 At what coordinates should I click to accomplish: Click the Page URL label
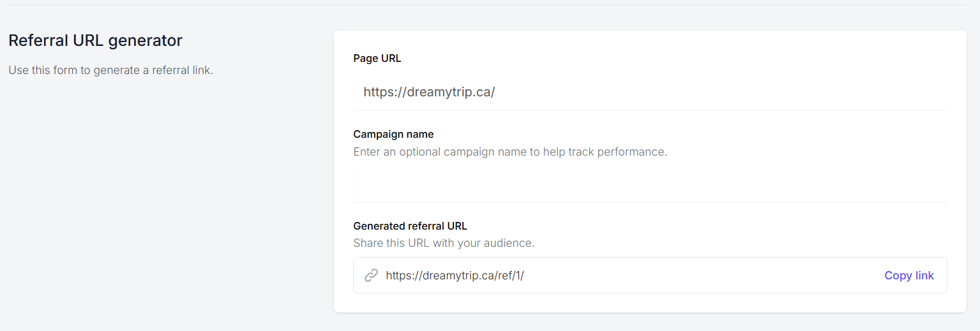[377, 58]
